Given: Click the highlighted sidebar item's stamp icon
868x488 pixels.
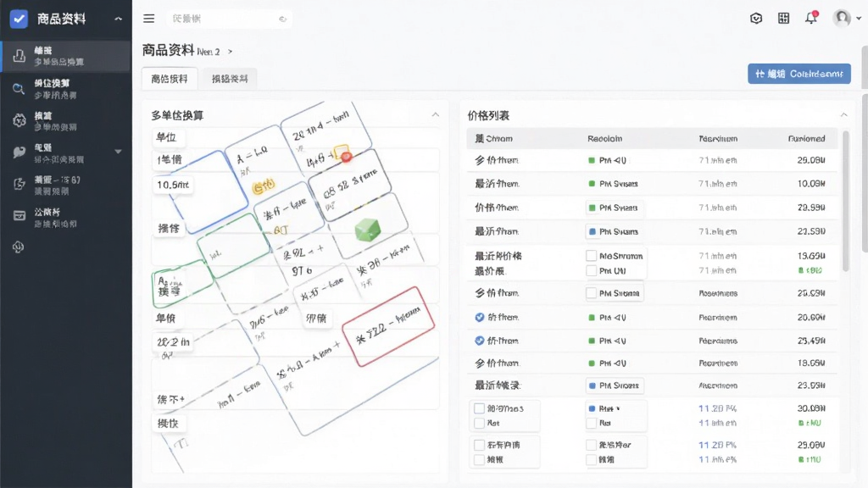Looking at the screenshot, I should [19, 56].
